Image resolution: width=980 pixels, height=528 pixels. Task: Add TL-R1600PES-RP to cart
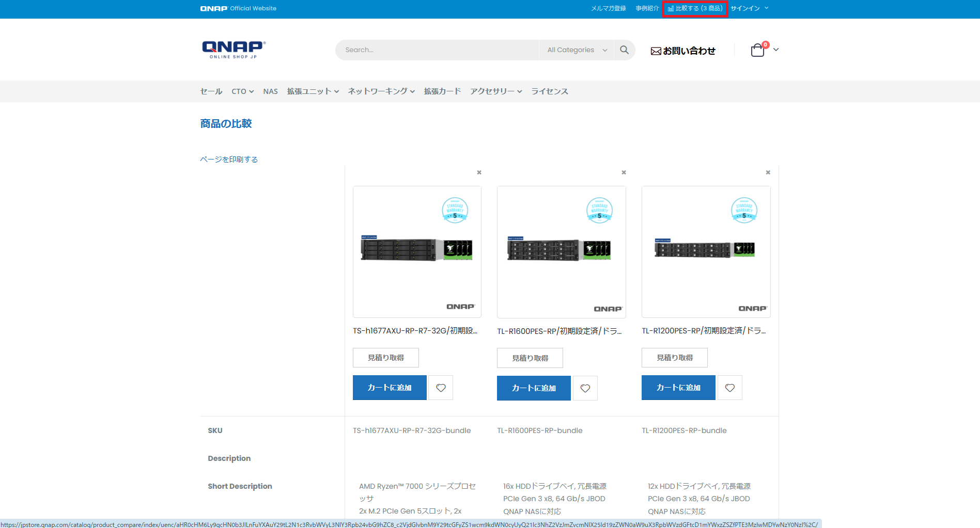[x=534, y=388]
